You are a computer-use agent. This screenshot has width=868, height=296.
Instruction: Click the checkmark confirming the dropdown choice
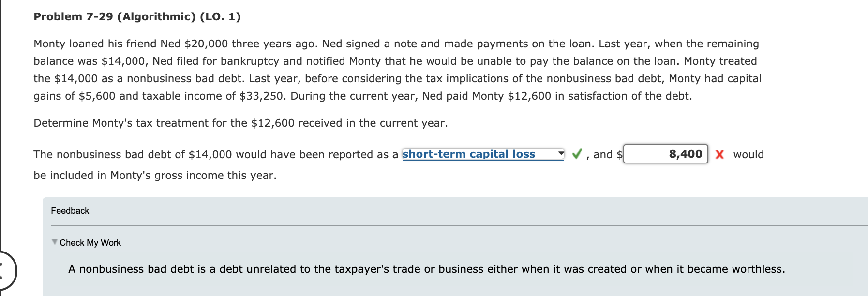point(576,154)
